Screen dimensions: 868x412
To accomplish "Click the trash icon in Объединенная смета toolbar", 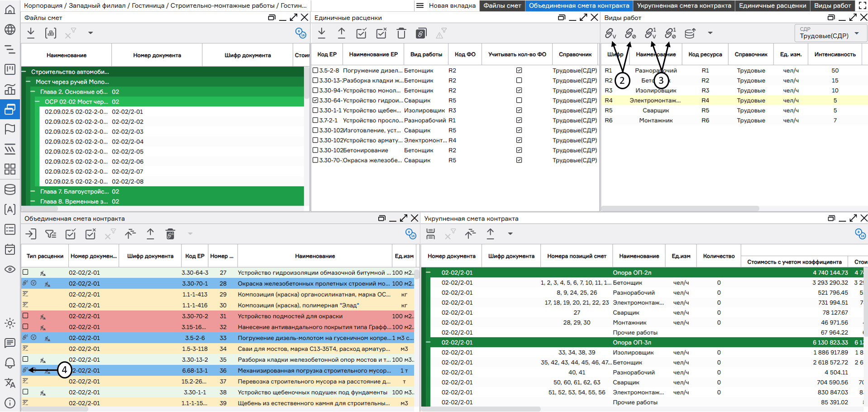I will [x=170, y=234].
